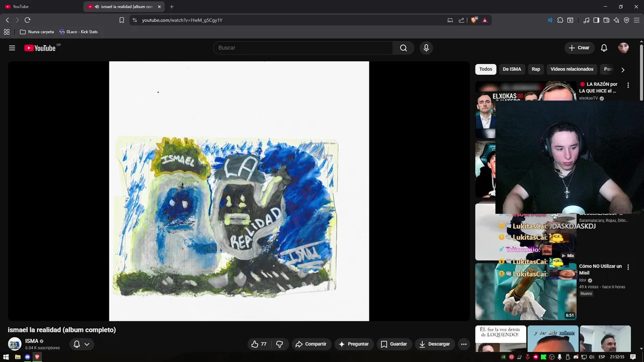Open the media control music note icon

586,20
